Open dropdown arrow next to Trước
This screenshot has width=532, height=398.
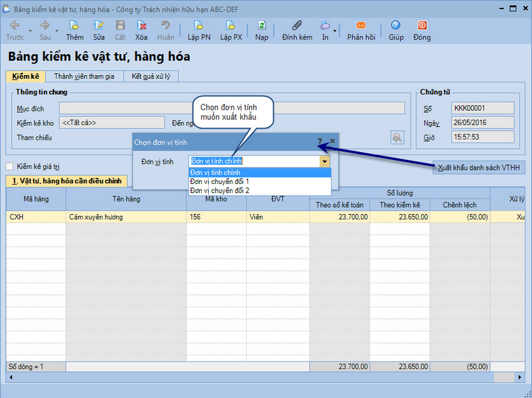pyautogui.click(x=30, y=31)
